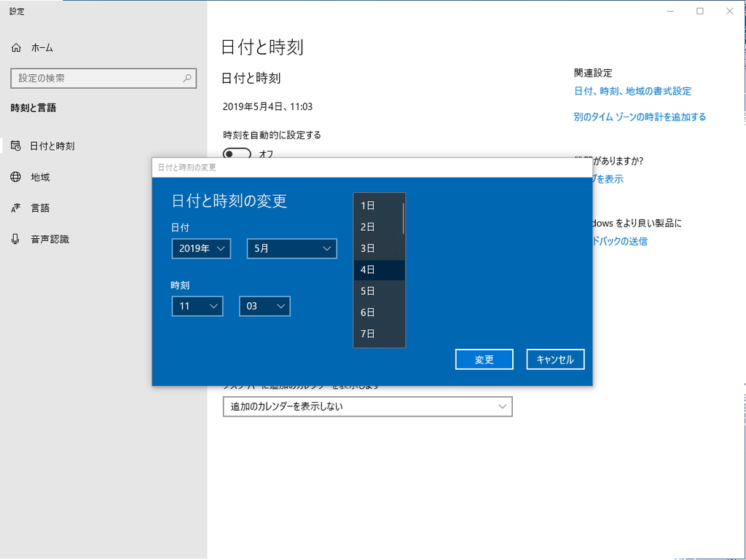Open the 5月 month dropdown

[291, 248]
